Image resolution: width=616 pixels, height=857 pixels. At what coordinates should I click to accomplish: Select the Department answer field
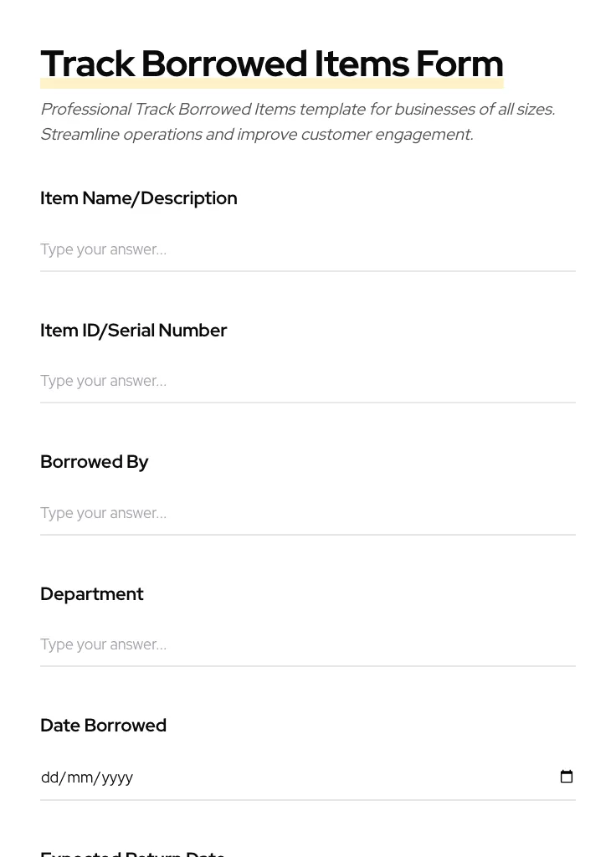(307, 644)
